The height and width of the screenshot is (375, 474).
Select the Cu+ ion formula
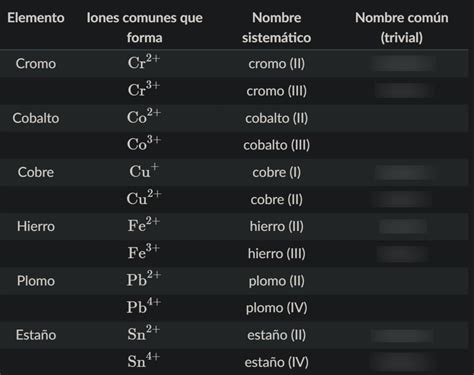click(144, 170)
